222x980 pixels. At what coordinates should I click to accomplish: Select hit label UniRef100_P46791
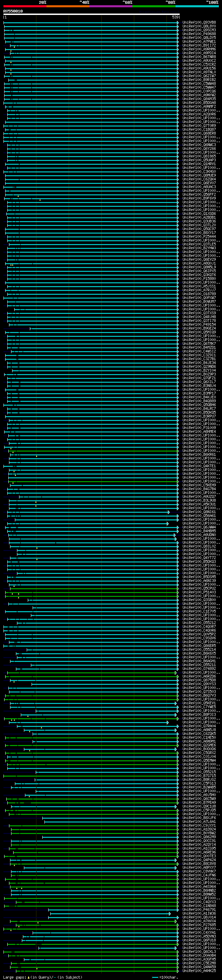coord(199,910)
